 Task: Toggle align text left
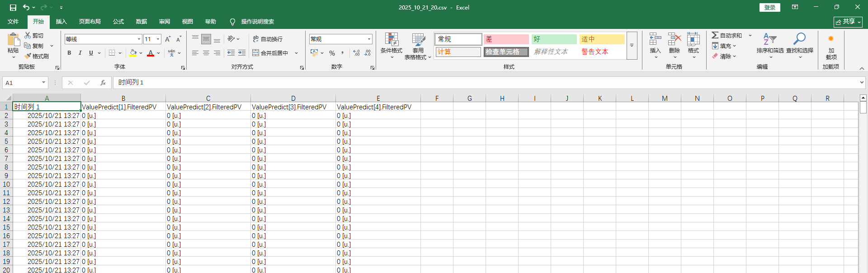click(195, 53)
